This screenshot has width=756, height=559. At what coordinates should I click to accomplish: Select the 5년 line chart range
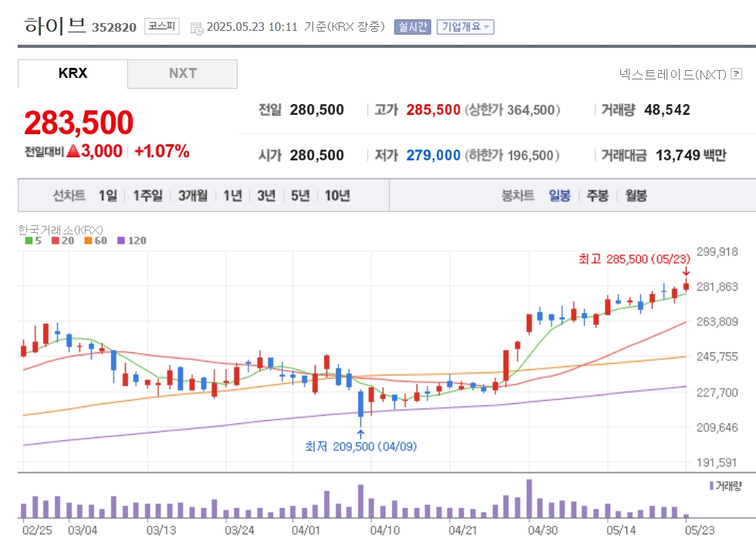click(300, 195)
